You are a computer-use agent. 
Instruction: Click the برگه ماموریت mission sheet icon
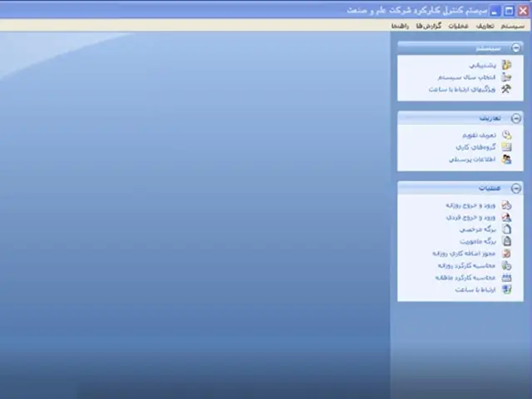[x=506, y=241]
